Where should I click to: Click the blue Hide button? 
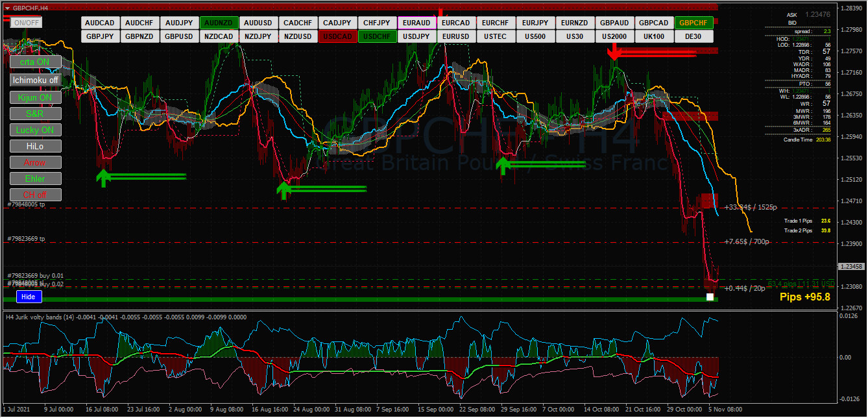point(28,297)
